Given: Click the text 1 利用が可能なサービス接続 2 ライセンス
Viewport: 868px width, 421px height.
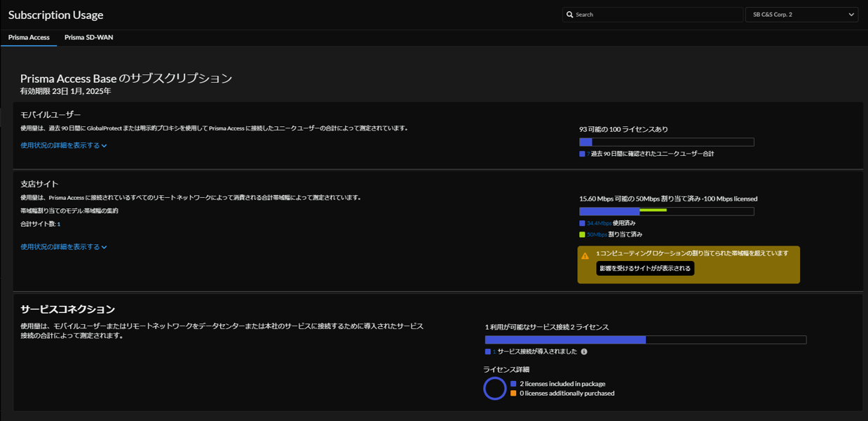Looking at the screenshot, I should 547,327.
